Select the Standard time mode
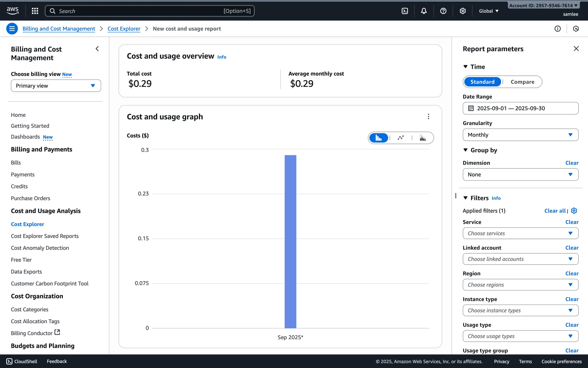 tap(482, 82)
